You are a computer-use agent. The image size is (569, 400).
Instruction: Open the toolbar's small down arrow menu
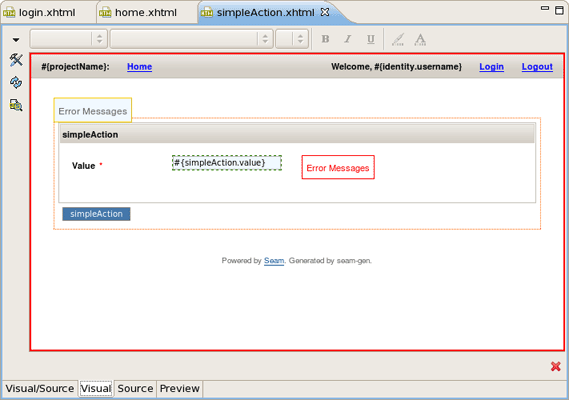coord(16,40)
